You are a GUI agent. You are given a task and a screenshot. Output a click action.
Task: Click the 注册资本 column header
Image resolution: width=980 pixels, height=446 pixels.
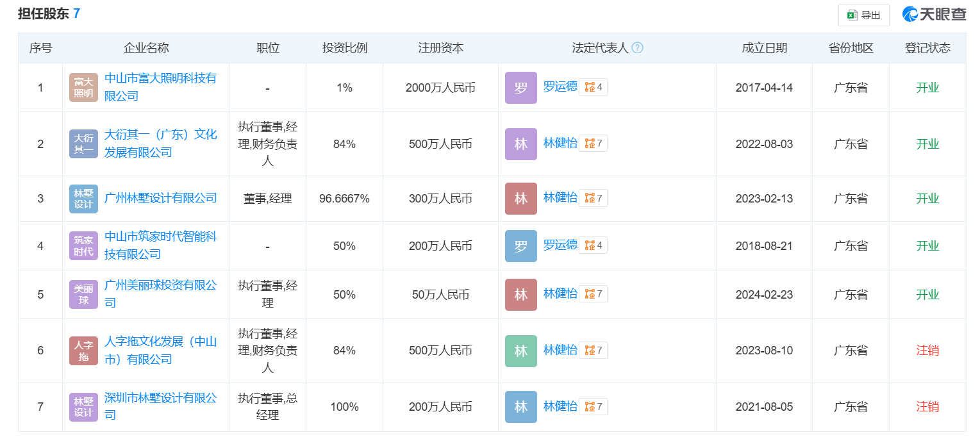click(441, 48)
